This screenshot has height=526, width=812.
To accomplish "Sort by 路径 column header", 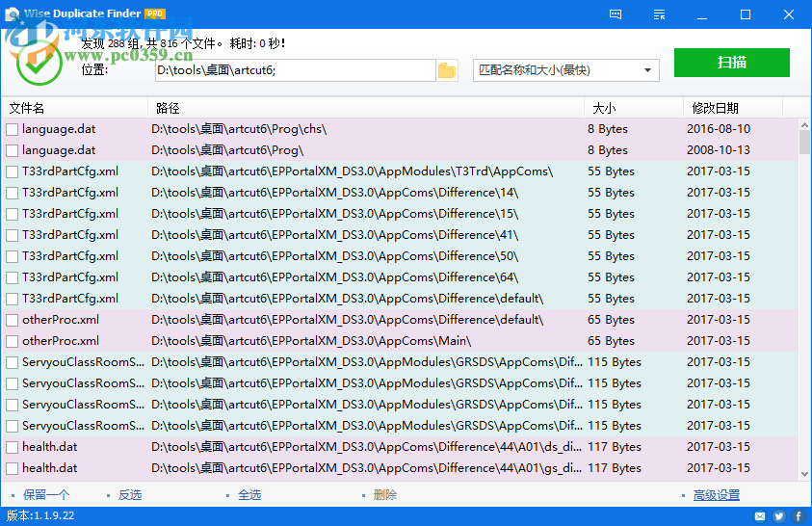I will point(366,108).
